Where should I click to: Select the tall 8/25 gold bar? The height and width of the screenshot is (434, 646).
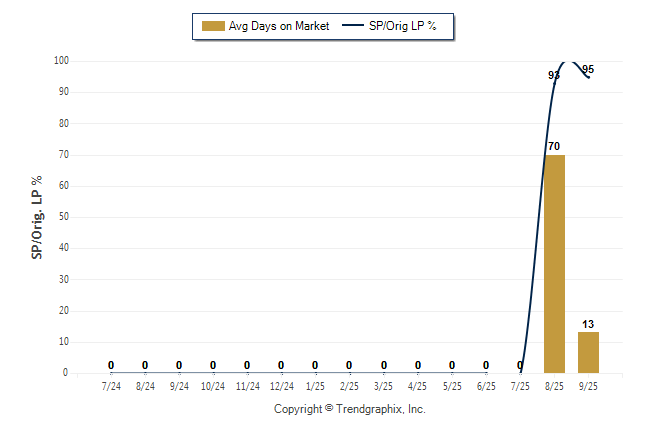pyautogui.click(x=554, y=264)
